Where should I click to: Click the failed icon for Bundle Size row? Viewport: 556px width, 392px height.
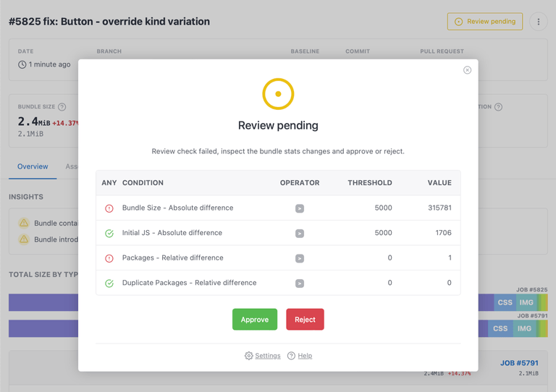click(109, 208)
